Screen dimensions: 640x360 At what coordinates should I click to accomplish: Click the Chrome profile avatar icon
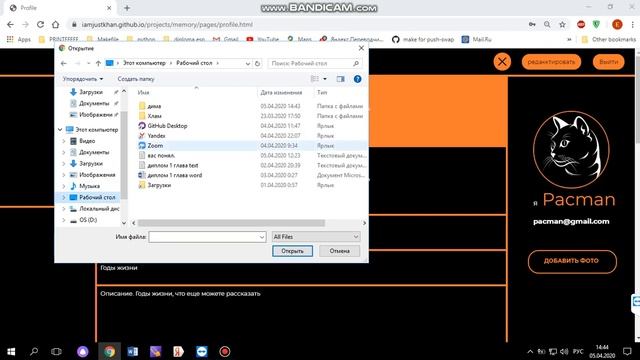(617, 24)
